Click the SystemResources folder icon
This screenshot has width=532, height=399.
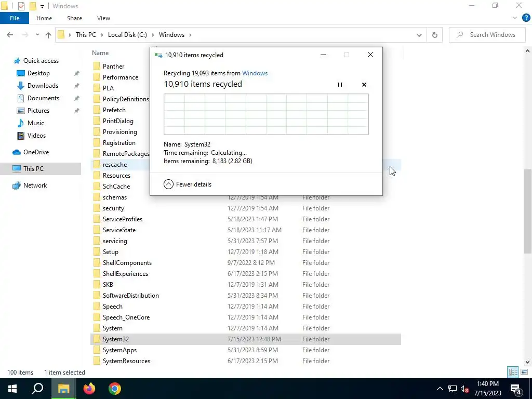pyautogui.click(x=97, y=361)
